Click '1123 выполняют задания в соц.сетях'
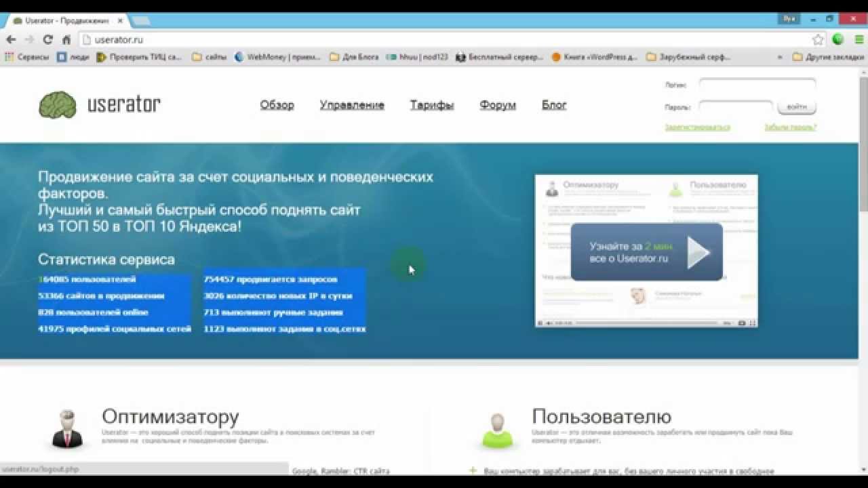The width and height of the screenshot is (868, 488). pyautogui.click(x=285, y=329)
